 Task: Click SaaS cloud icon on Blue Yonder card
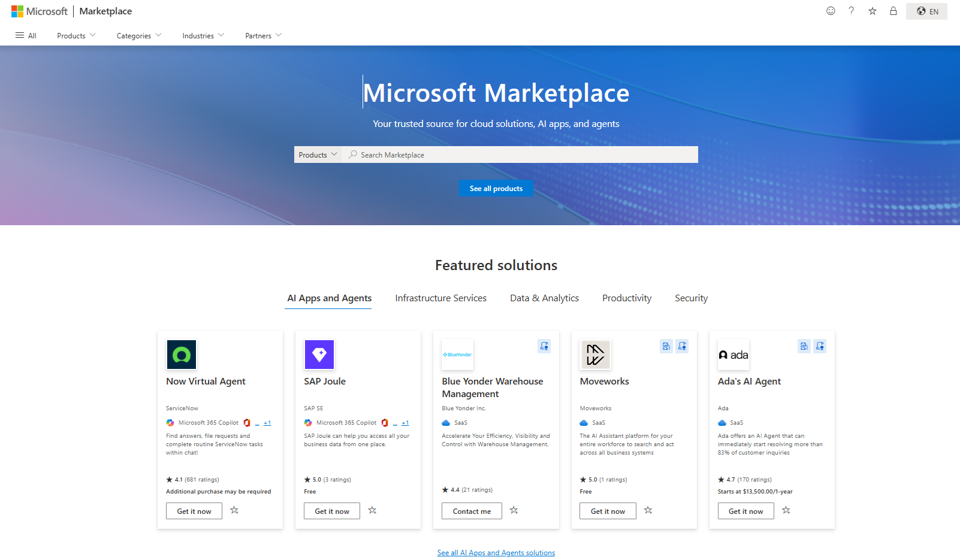click(446, 423)
